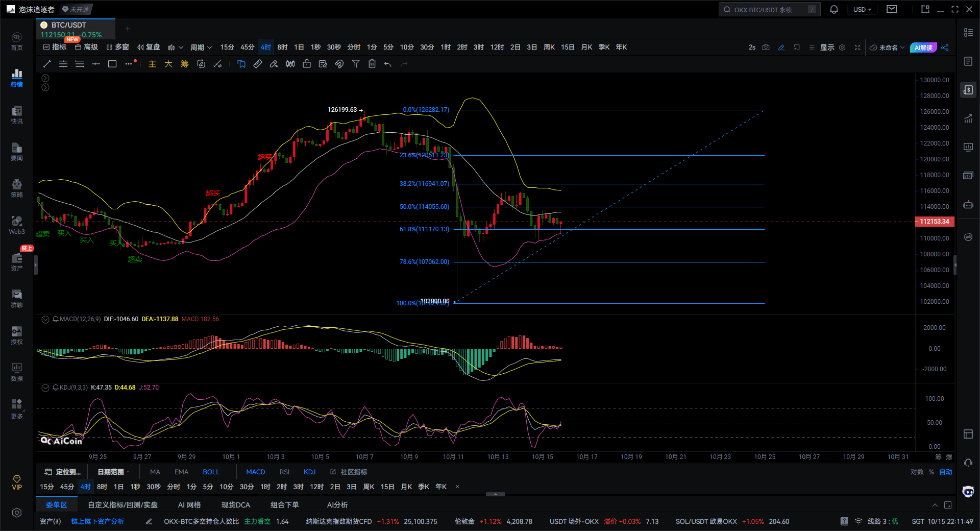The height and width of the screenshot is (531, 980).
Task: Click the OKX BTC/USDT search field
Action: tap(769, 9)
